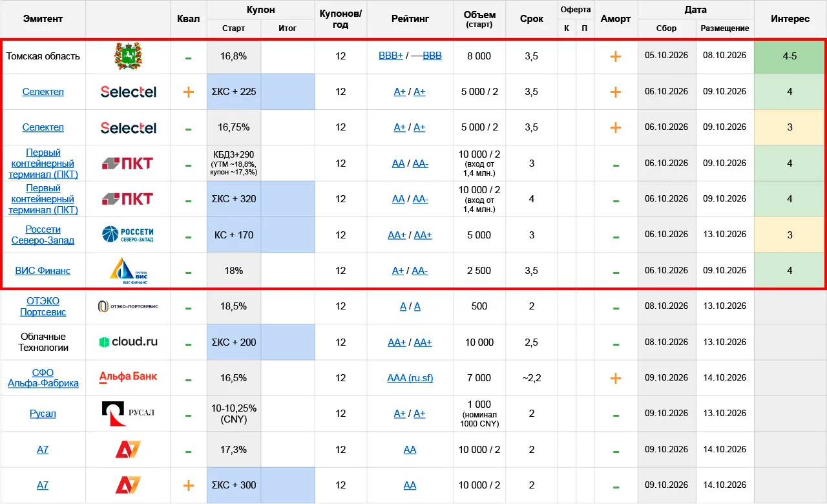Click the ~2,2 term cell
Image resolution: width=827 pixels, height=504 pixels.
coord(531,378)
